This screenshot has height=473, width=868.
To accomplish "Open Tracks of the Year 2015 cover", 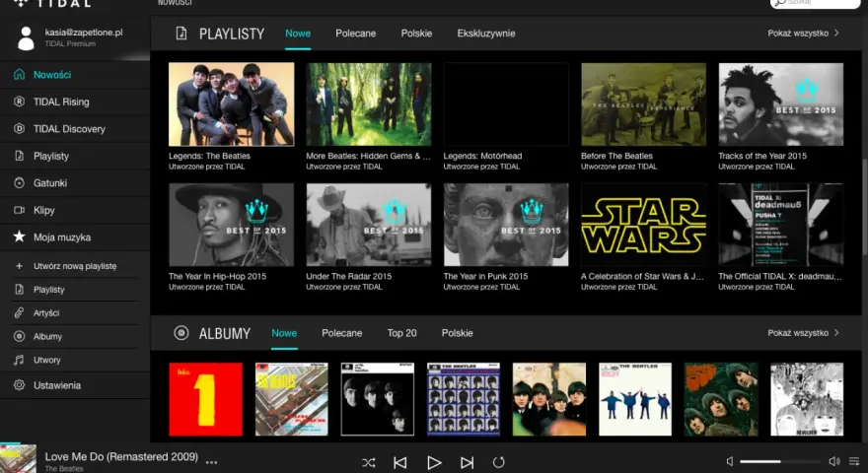I will point(780,104).
